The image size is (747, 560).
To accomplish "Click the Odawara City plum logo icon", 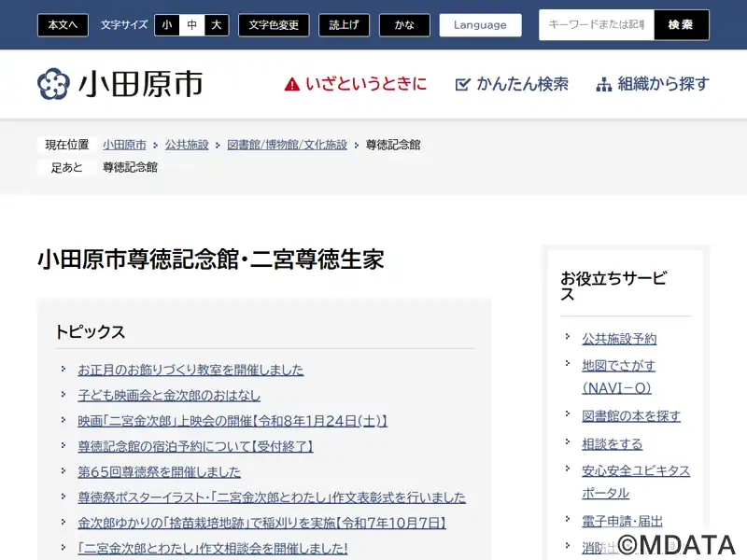I will tap(53, 84).
